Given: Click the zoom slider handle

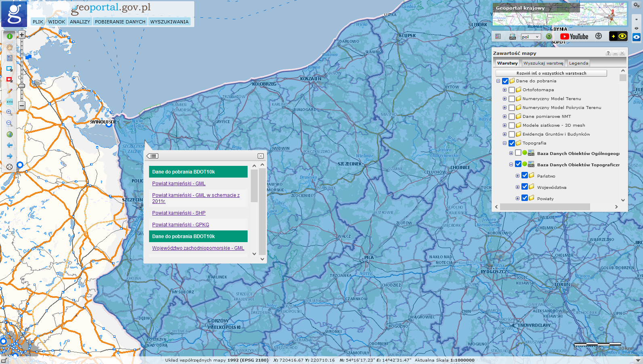Looking at the screenshot, I should click(22, 86).
